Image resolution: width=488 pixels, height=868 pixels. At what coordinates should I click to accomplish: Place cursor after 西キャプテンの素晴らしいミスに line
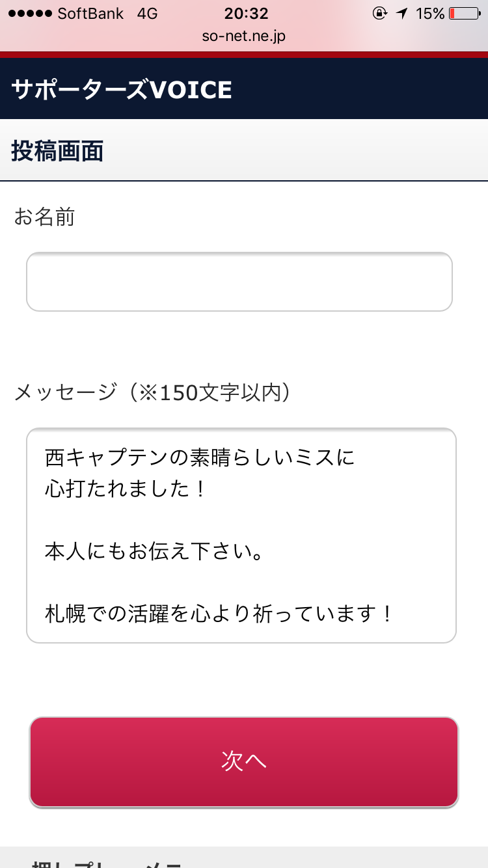click(x=355, y=457)
